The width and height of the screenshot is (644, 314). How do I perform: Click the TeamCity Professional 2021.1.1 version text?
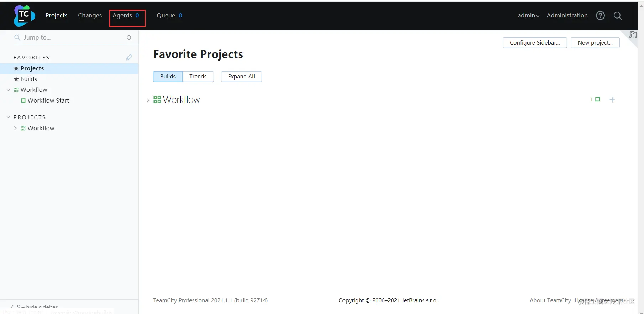point(210,300)
